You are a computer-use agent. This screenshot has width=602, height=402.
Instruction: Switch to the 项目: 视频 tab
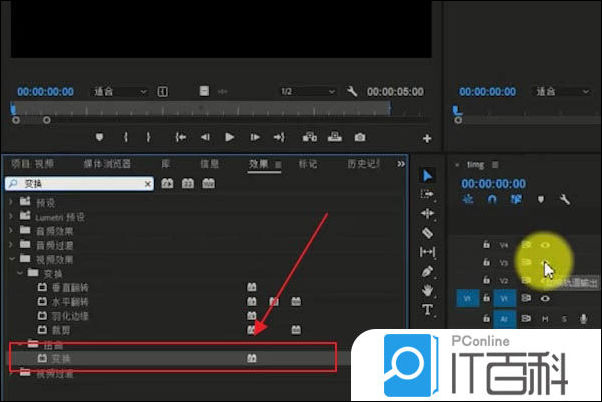32,164
